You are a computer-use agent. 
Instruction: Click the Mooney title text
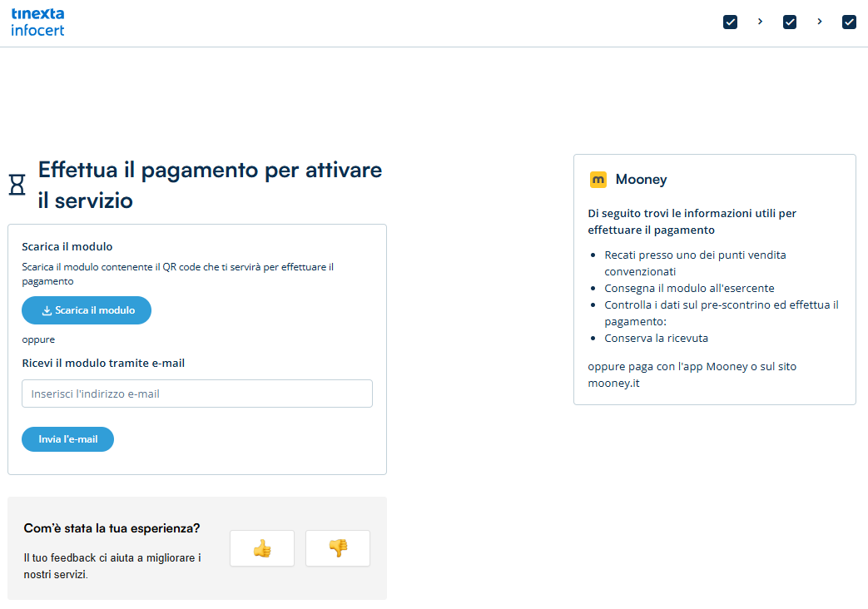(641, 180)
